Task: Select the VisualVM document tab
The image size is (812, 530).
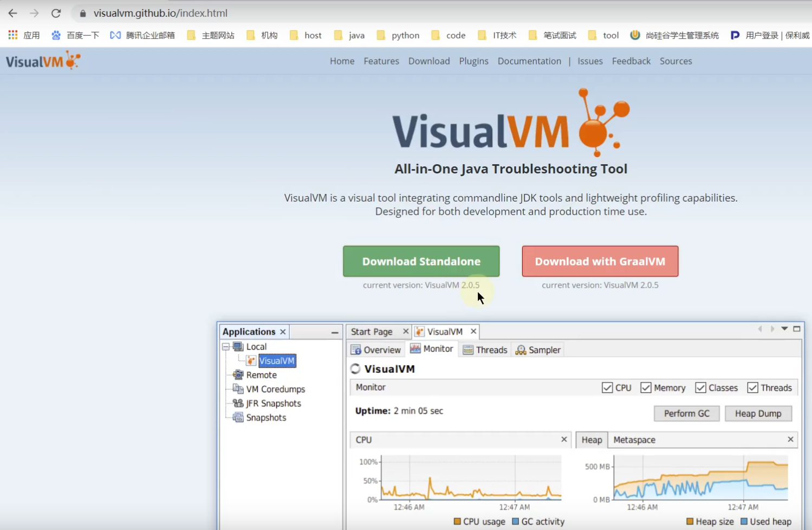Action: 445,332
